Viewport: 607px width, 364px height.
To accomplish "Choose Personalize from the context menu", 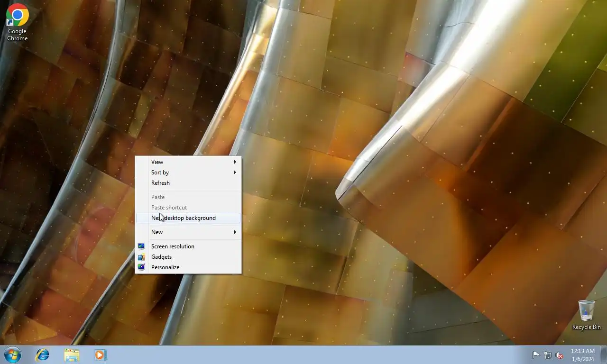I will click(x=188, y=267).
